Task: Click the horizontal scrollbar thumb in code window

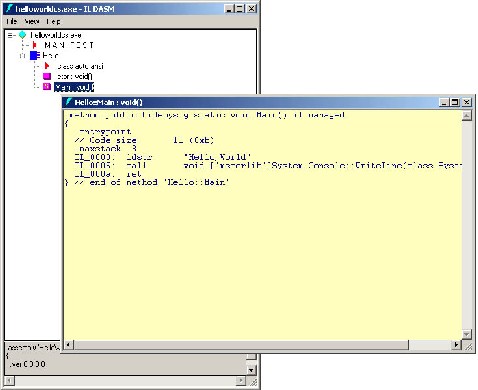Action: click(241, 345)
